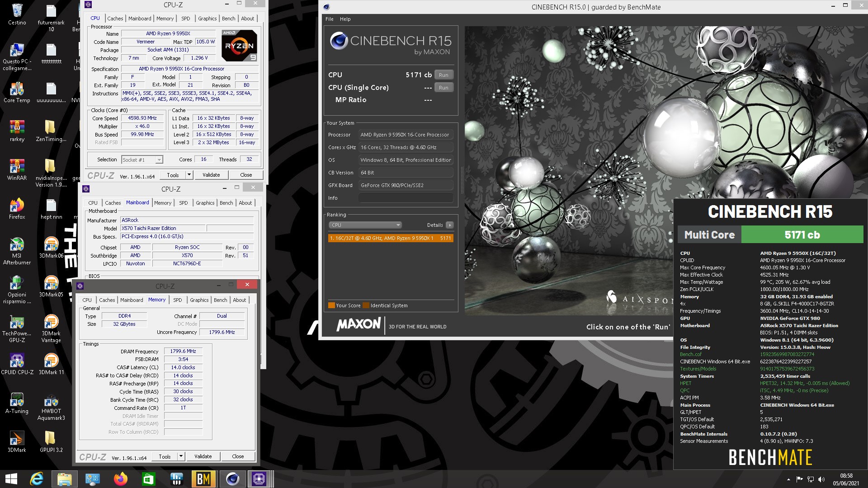Run the CPU Single Core test
The width and height of the screenshot is (868, 488).
(x=443, y=88)
